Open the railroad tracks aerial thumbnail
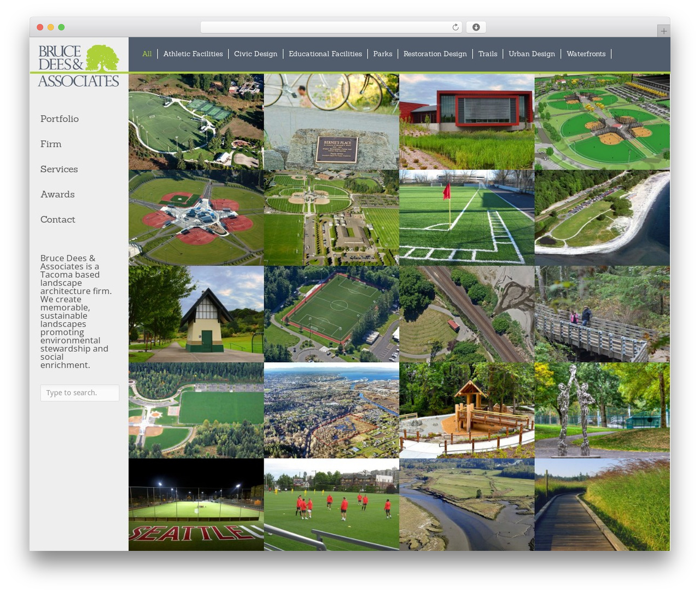 (x=466, y=314)
